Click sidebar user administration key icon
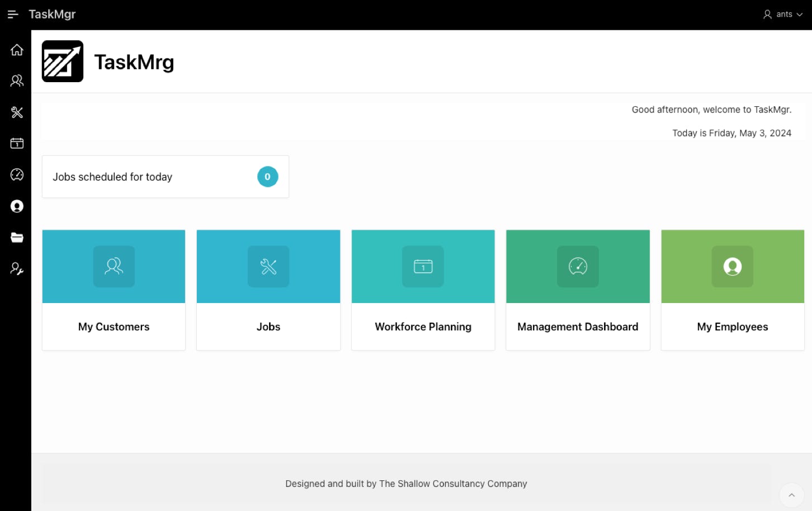Image resolution: width=812 pixels, height=511 pixels. [17, 269]
